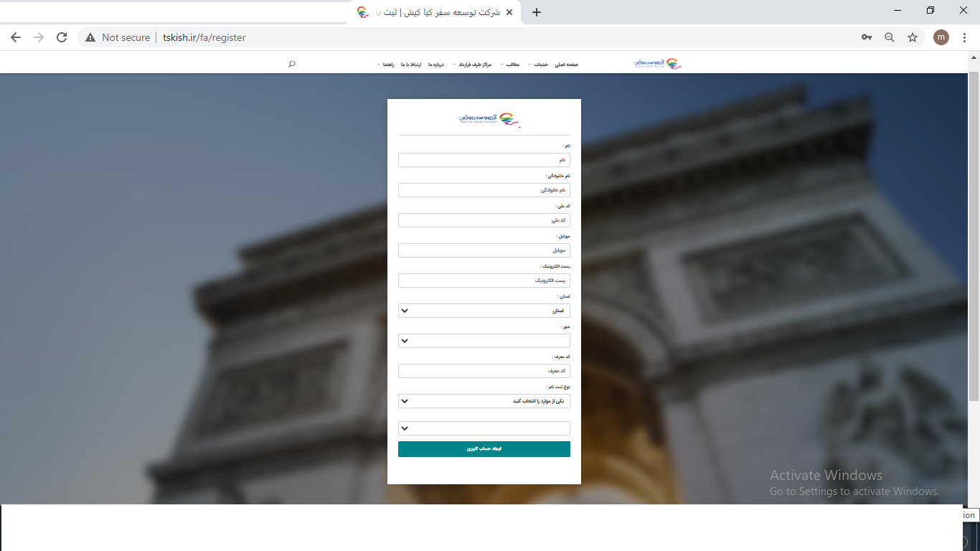Screen dimensions: 980x551
Task: Click the site logo in the navigation bar
Action: pyautogui.click(x=657, y=64)
